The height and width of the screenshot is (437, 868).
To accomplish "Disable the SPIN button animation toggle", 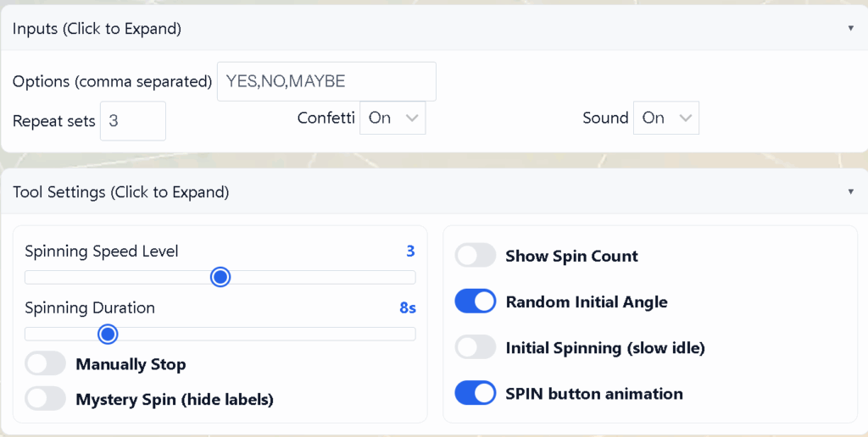I will pyautogui.click(x=476, y=393).
